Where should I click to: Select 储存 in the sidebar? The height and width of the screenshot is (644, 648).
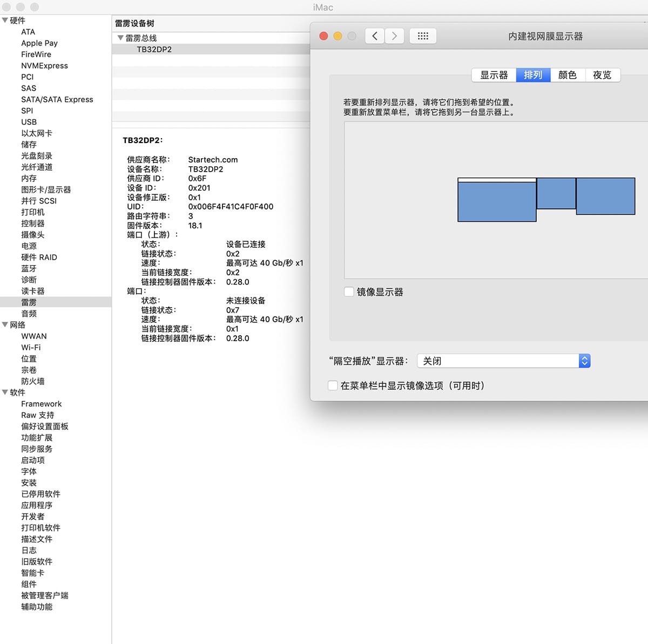click(x=29, y=145)
